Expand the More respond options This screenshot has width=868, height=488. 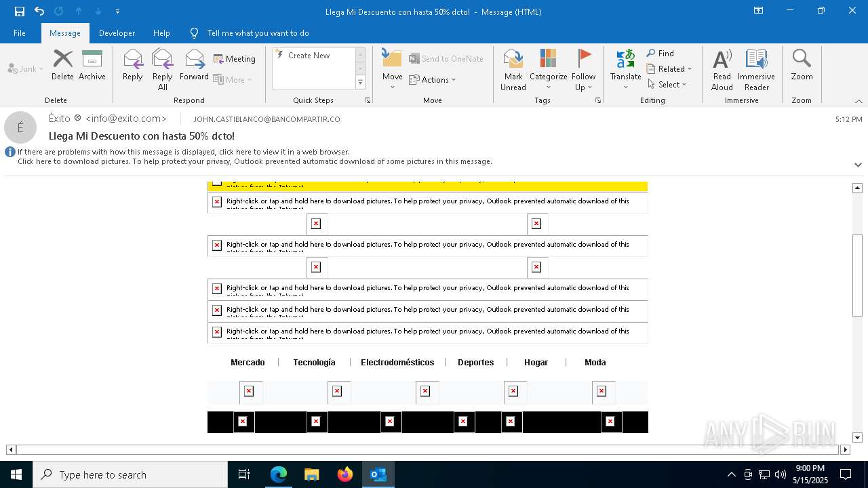coord(233,80)
